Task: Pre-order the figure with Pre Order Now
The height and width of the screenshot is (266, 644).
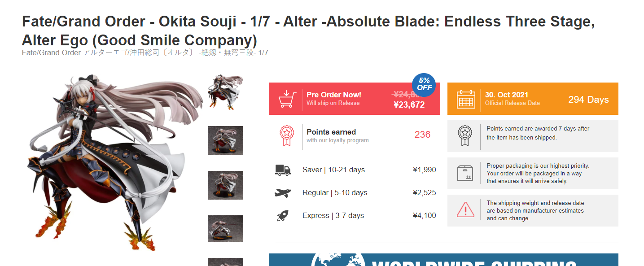Action: (355, 99)
